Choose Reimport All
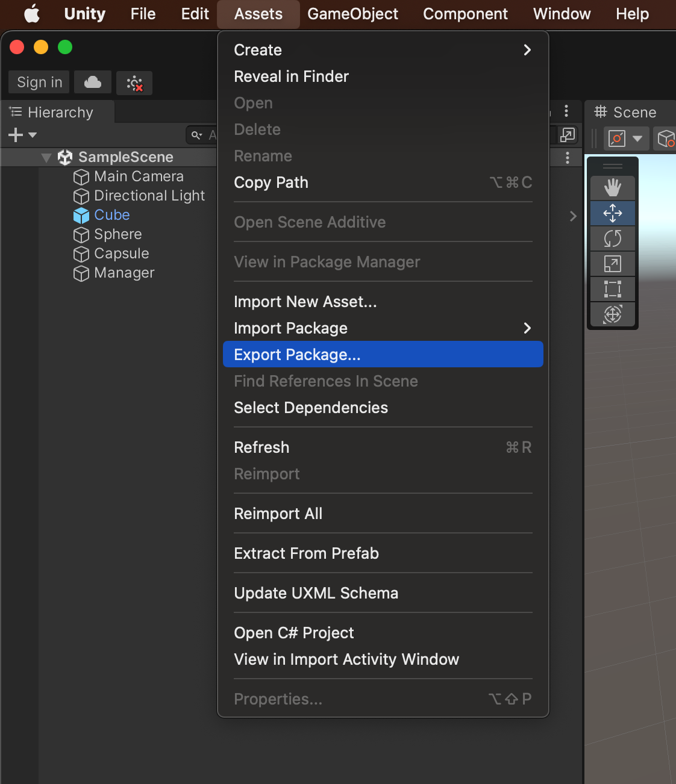 [x=383, y=514]
